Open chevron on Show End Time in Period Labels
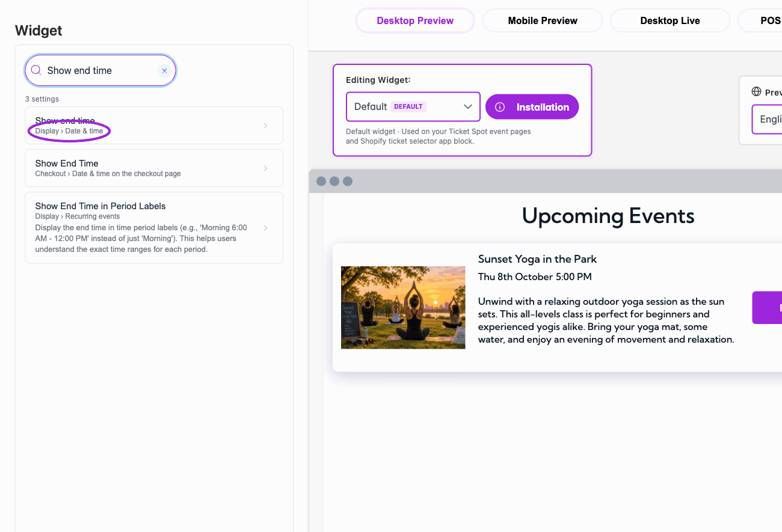782x532 pixels. tap(266, 228)
